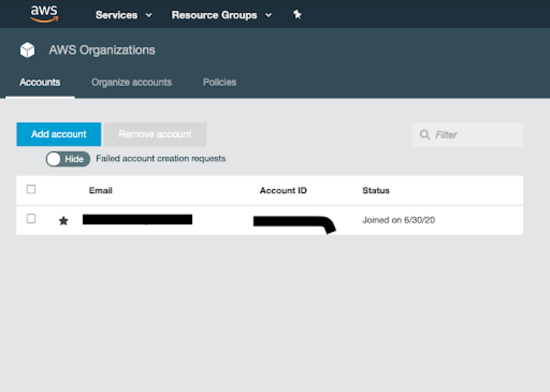Open the Services dropdown menu

(x=123, y=15)
